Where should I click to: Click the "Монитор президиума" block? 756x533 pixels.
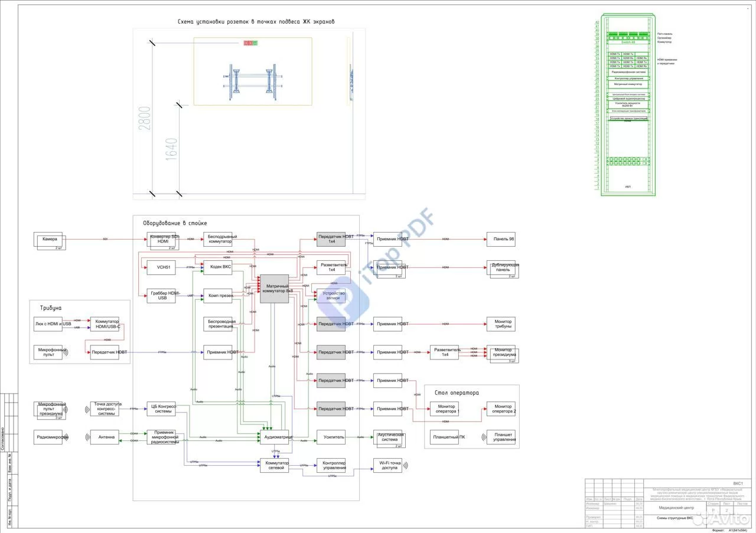501,352
